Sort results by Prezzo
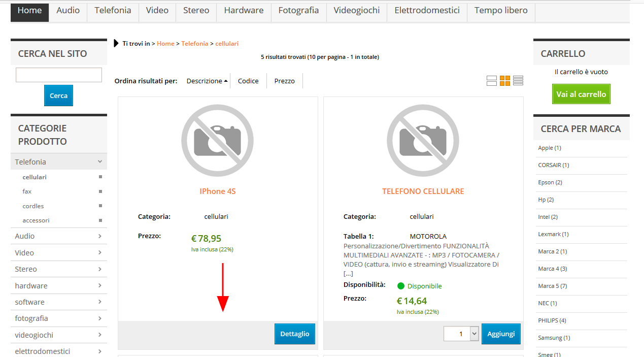 [285, 81]
